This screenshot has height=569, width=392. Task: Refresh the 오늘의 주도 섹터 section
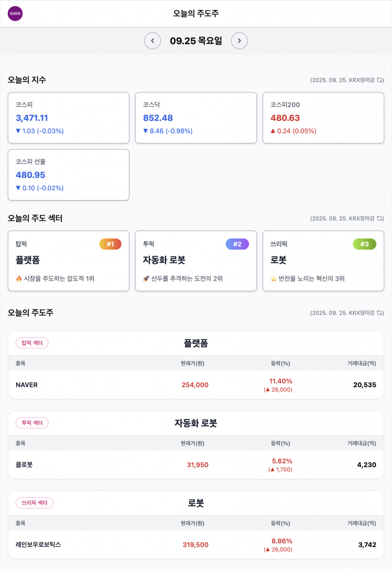pos(380,218)
